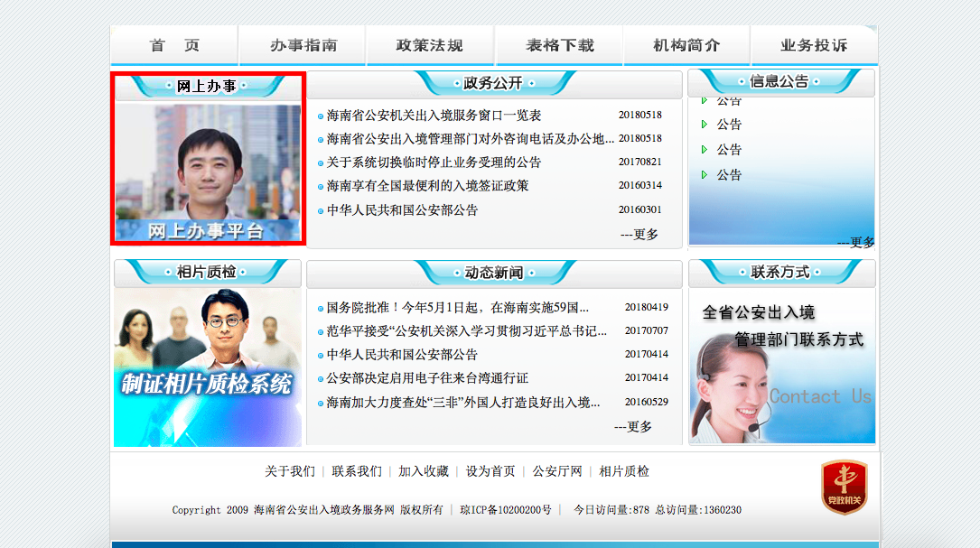Open 政策法规 navigation tab
The width and height of the screenshot is (980, 548).
(x=430, y=45)
